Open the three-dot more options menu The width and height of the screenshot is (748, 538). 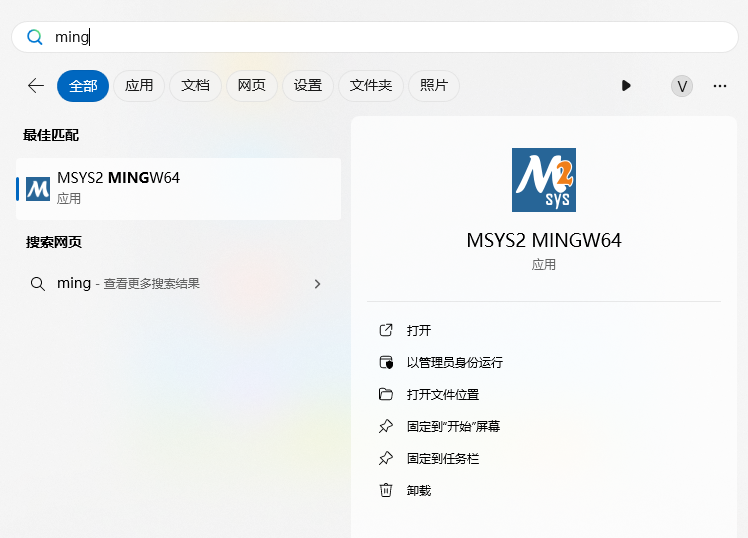720,86
